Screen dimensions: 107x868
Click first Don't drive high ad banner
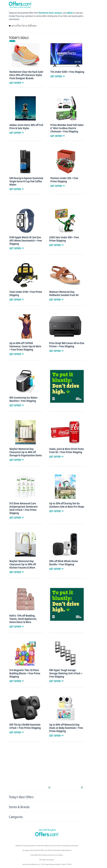67,386
